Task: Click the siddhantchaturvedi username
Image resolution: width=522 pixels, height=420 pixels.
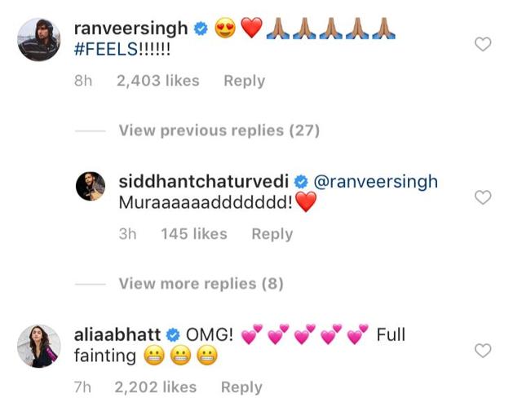Action: [x=204, y=182]
